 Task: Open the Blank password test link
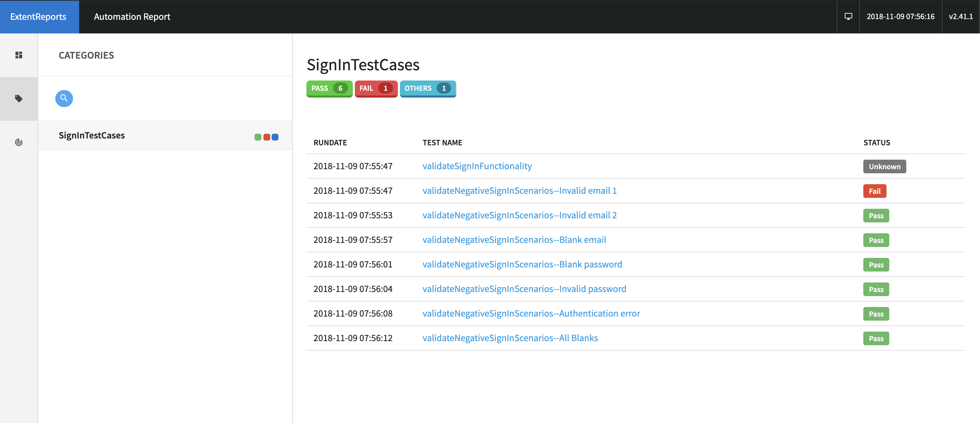pos(522,264)
